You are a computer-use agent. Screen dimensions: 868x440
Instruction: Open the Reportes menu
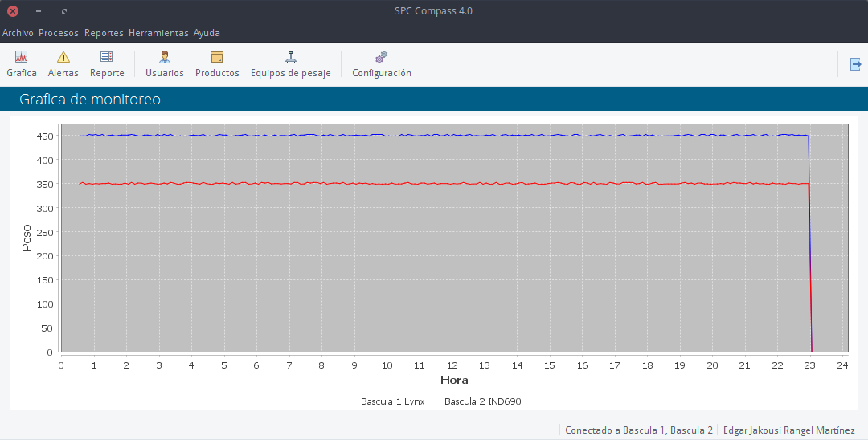point(104,33)
